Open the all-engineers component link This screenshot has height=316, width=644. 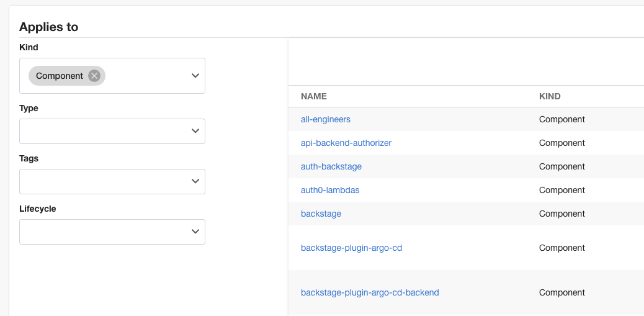[326, 119]
